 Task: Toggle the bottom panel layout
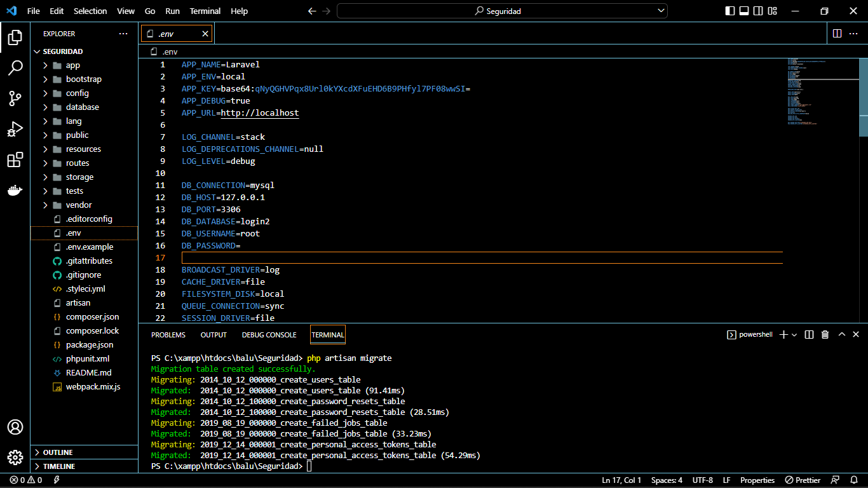(744, 11)
